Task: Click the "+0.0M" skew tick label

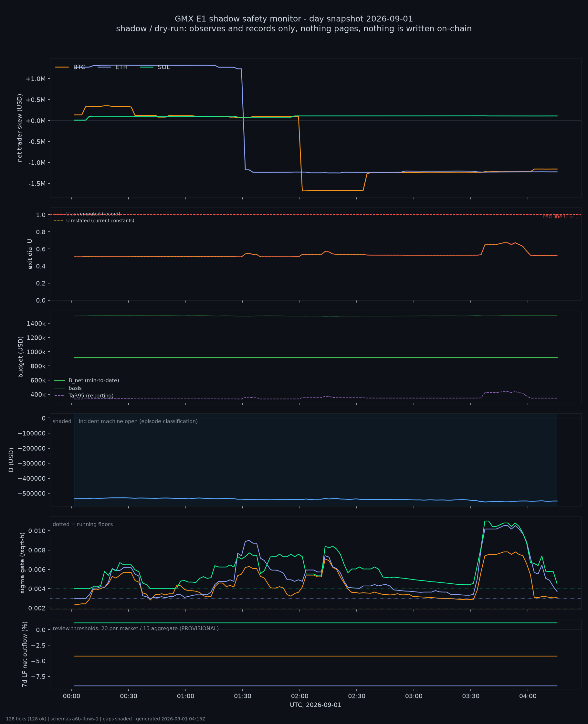Action: [36, 121]
